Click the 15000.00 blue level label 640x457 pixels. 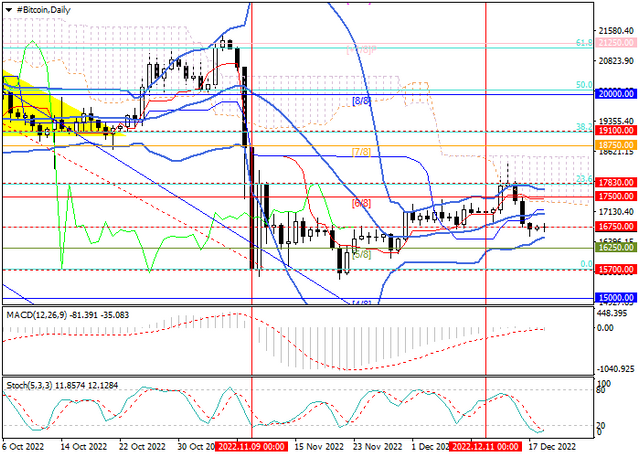click(x=616, y=297)
